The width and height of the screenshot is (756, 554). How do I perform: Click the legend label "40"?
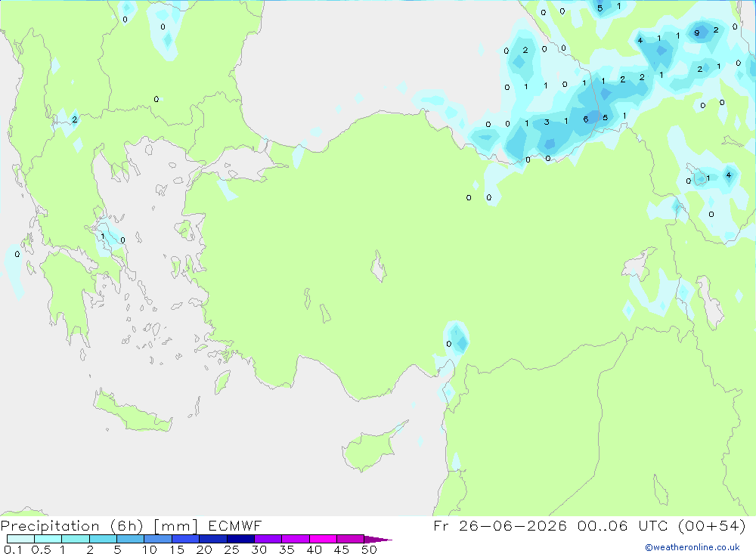(x=314, y=549)
